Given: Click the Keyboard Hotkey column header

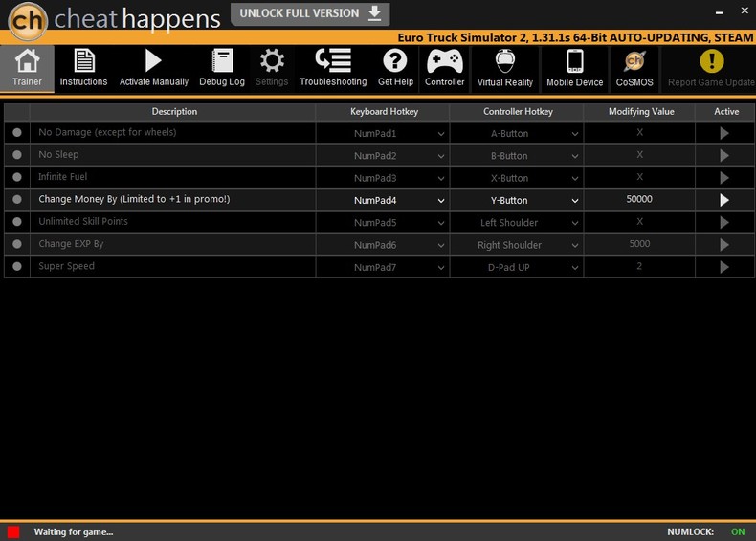Looking at the screenshot, I should (x=384, y=111).
